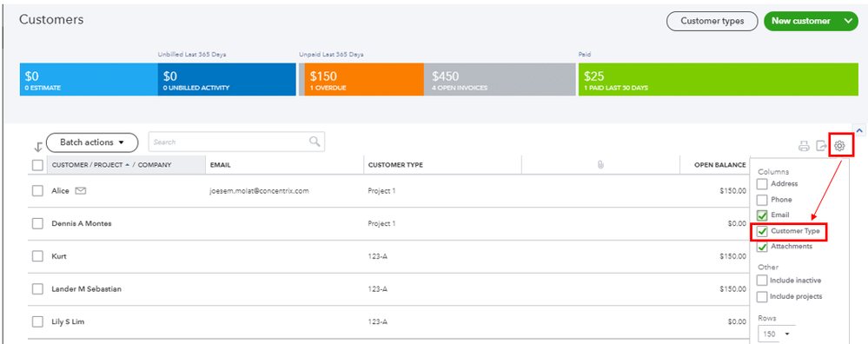This screenshot has width=868, height=344.
Task: Click Dennis A Montes' $0.00 balance
Action: tap(737, 224)
